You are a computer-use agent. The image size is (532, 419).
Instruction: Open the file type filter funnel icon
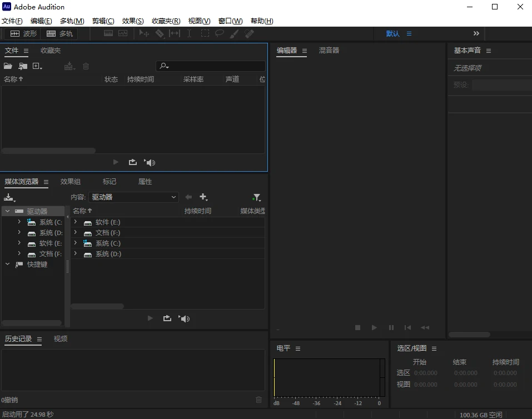point(256,197)
